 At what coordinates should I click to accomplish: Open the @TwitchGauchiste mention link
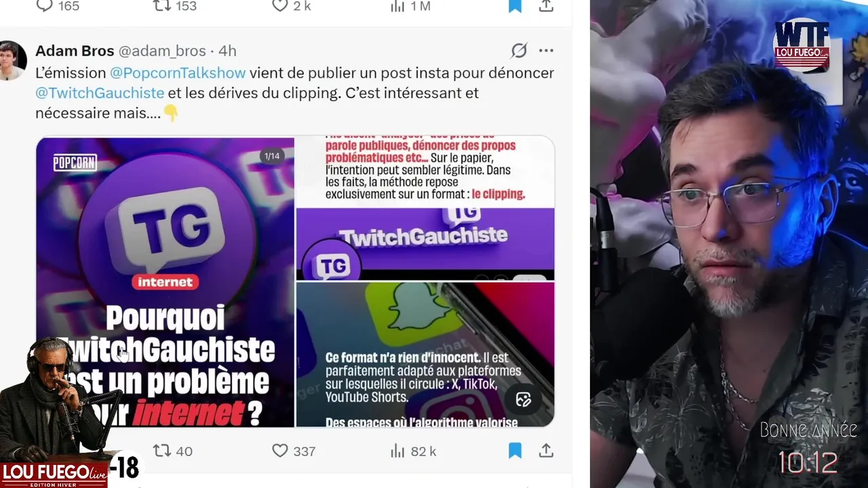(x=100, y=93)
